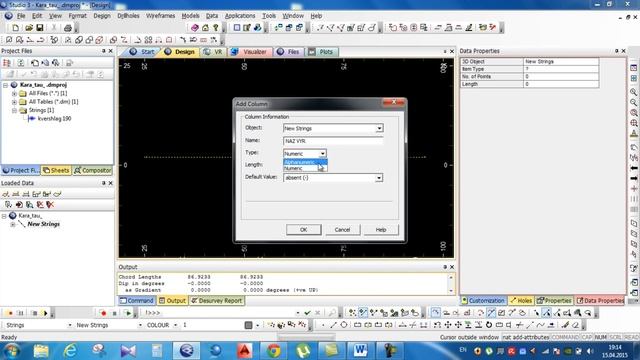Open project with folder icon
The image size is (640, 360).
[x=29, y=28]
